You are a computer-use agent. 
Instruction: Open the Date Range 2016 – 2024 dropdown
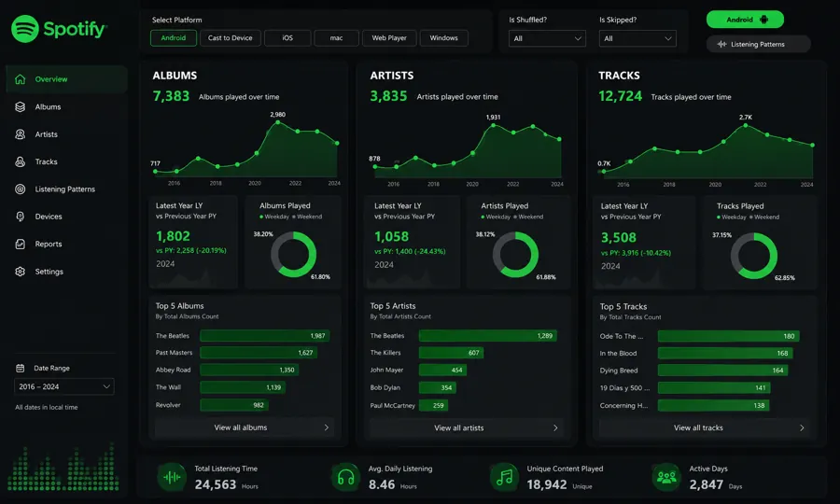coord(64,386)
